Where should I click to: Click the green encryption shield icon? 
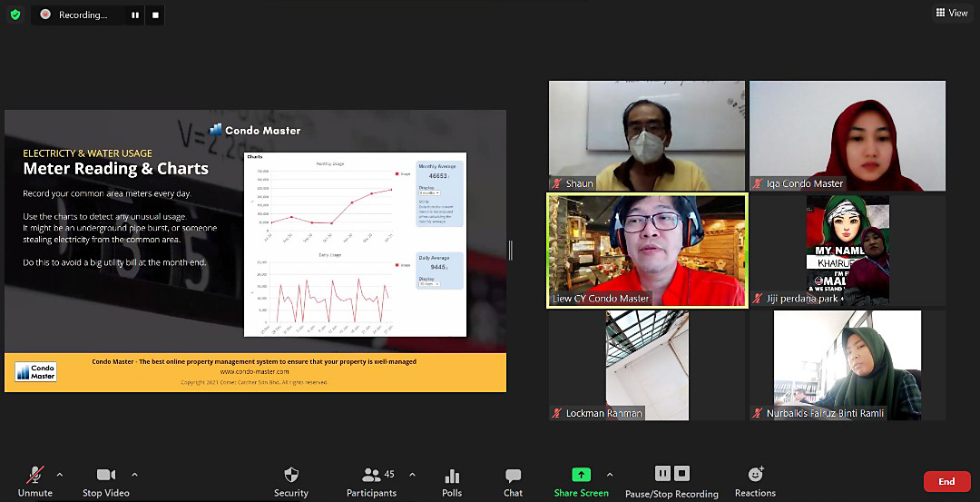click(15, 15)
